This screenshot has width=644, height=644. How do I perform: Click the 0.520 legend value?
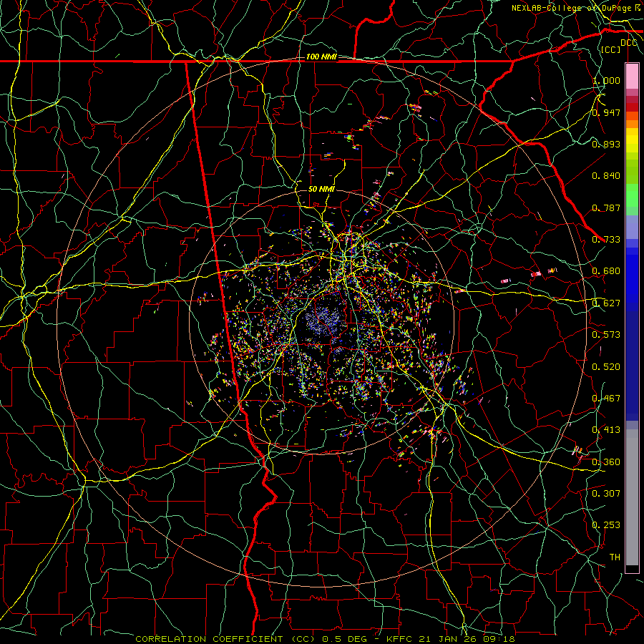click(x=606, y=367)
